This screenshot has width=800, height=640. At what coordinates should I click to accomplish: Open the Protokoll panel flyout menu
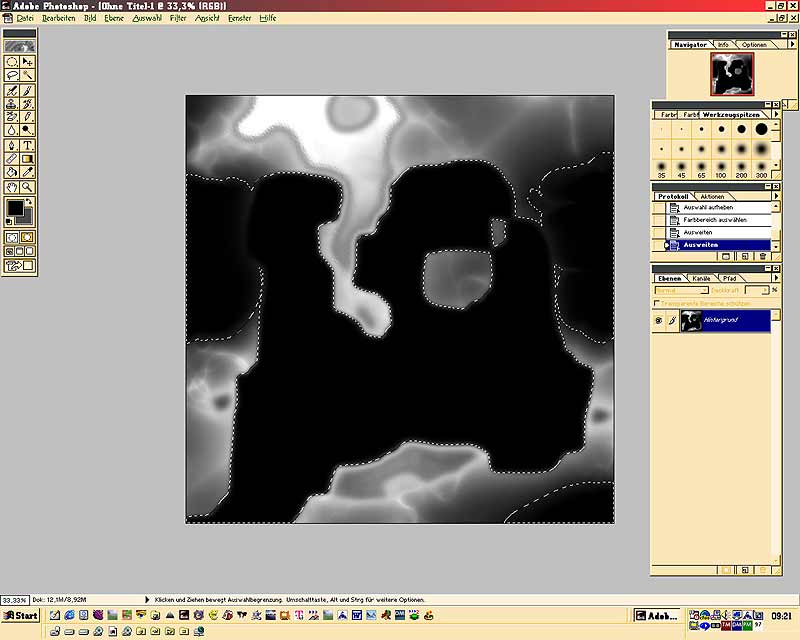tap(776, 196)
